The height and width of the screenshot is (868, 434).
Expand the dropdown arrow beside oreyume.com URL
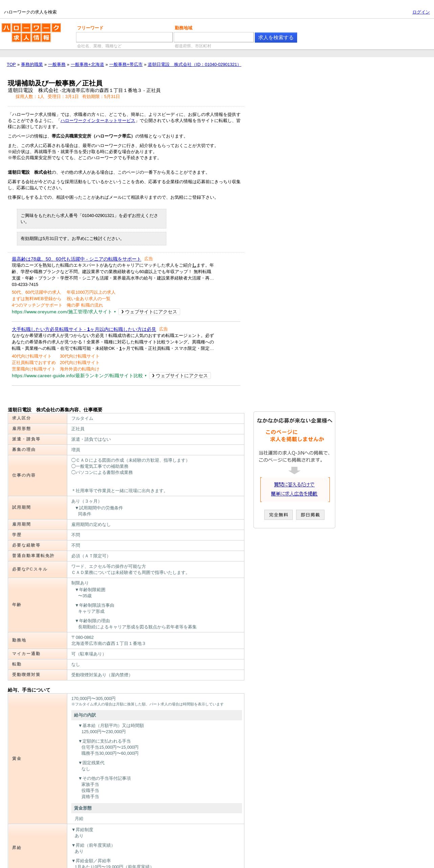click(x=115, y=312)
